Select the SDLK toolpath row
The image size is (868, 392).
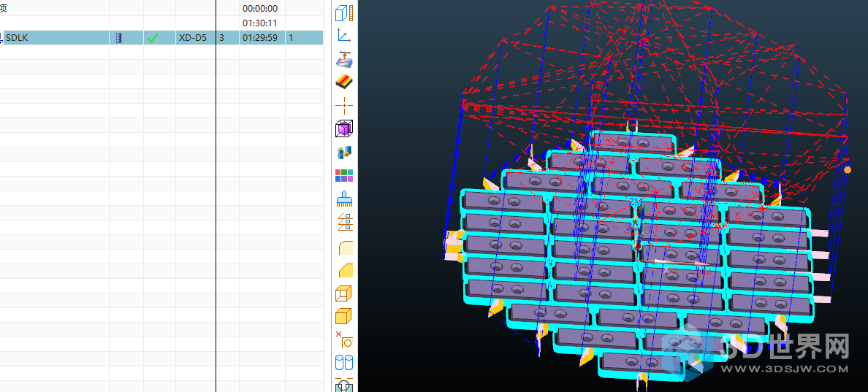pyautogui.click(x=161, y=38)
